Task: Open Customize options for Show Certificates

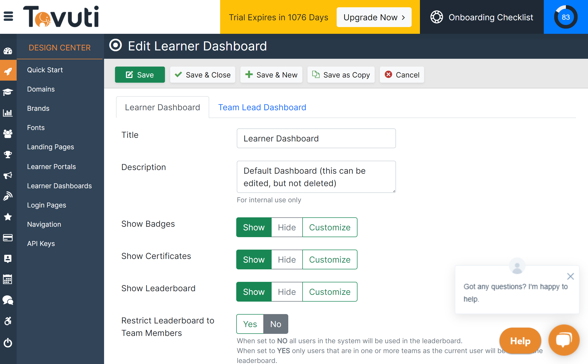Action: 330,259
